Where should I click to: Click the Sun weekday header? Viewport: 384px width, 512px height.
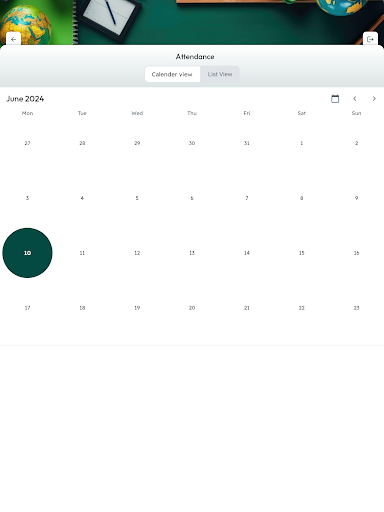coord(356,113)
